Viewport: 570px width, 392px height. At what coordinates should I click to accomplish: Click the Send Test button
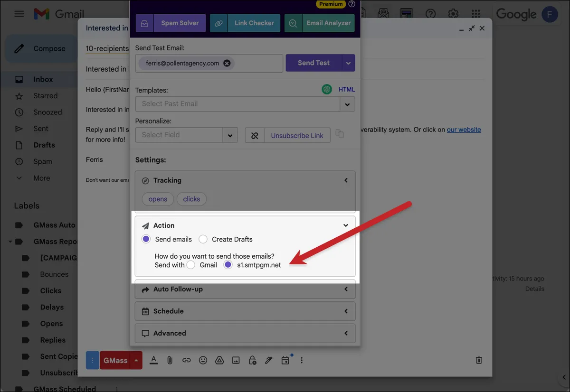[x=313, y=63]
